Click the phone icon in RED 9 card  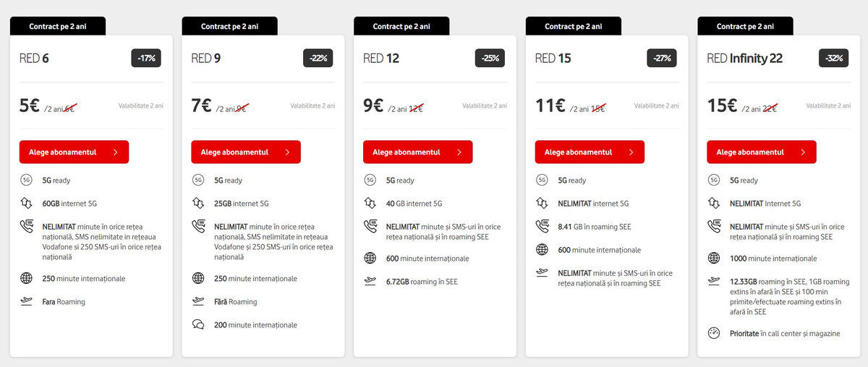pos(198,227)
